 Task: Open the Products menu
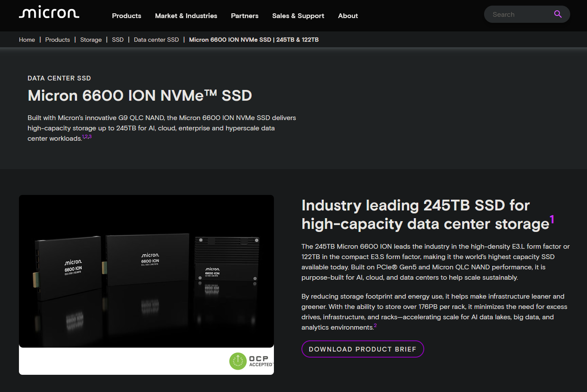click(127, 16)
